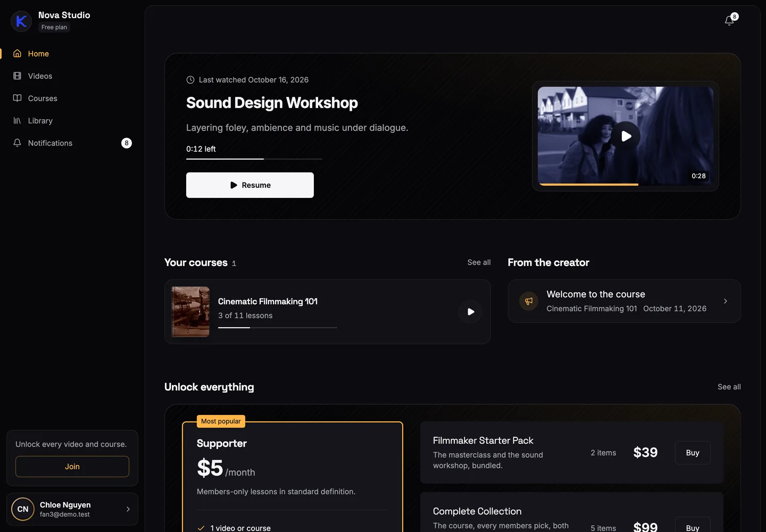The image size is (766, 532).
Task: Open Videos section in sidebar
Action: pos(72,76)
